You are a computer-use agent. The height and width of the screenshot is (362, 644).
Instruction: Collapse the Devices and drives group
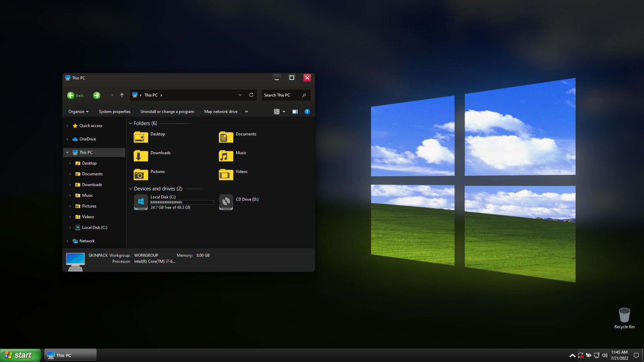[x=130, y=189]
